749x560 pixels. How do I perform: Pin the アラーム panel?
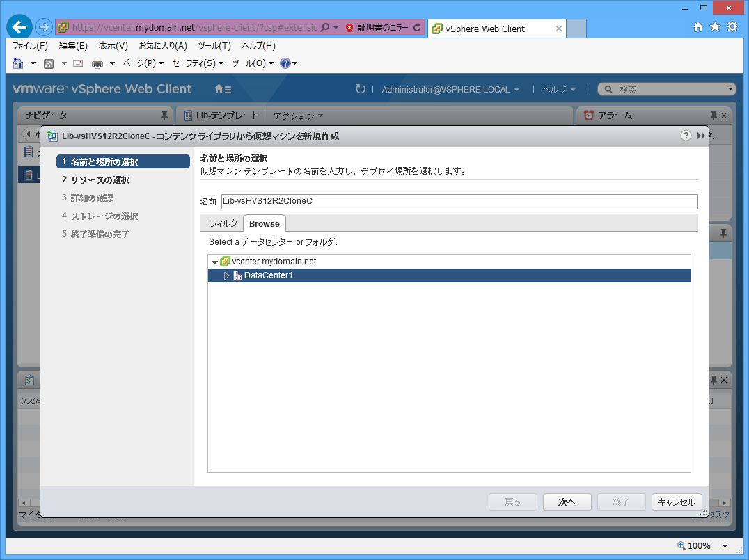713,115
